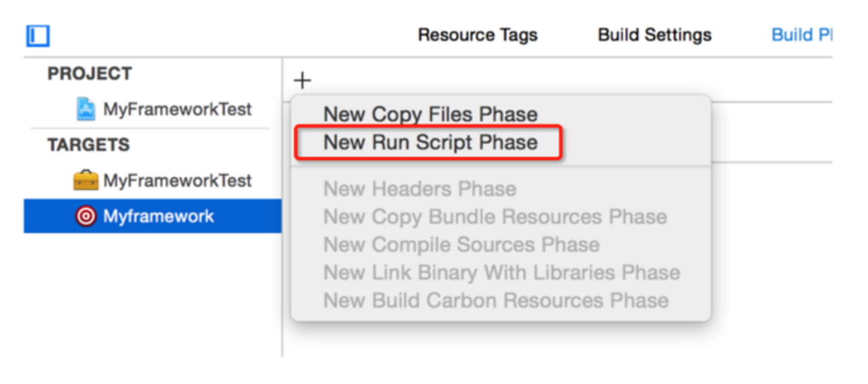The width and height of the screenshot is (868, 384).
Task: Switch to the Build Settings tab
Action: [x=655, y=35]
